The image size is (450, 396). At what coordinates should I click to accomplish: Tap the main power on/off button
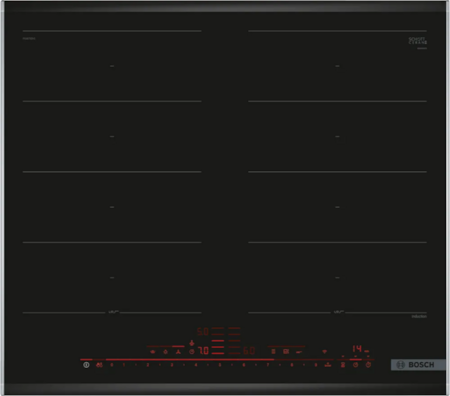(x=86, y=365)
